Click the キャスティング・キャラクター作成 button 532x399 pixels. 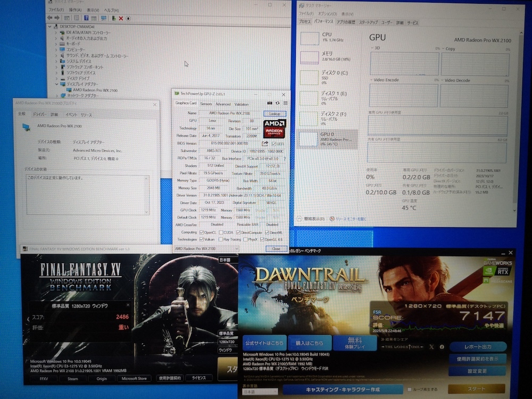coord(343,389)
